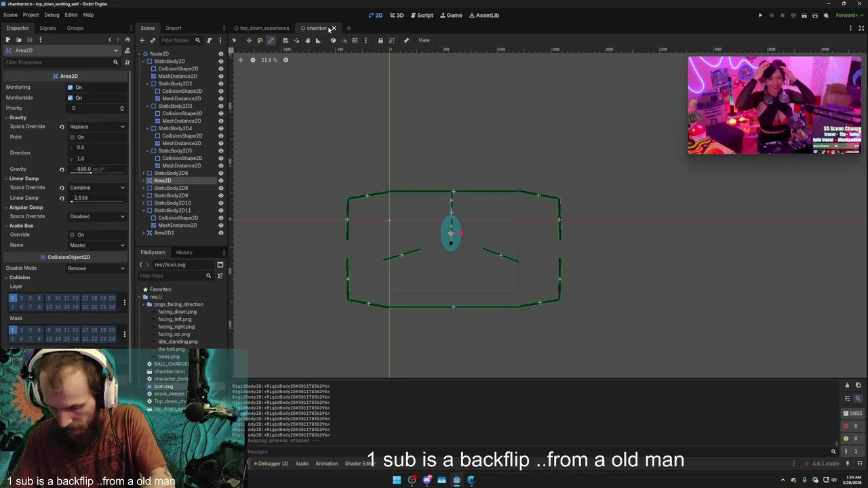Select the Move mode tool in the viewport toolbar
The image size is (868, 488).
point(249,41)
